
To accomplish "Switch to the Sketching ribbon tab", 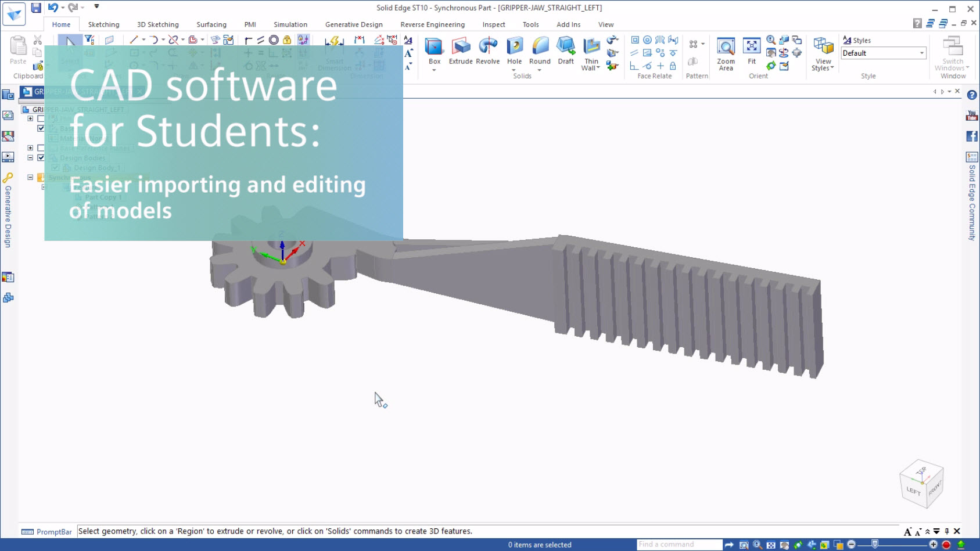I will pos(103,24).
